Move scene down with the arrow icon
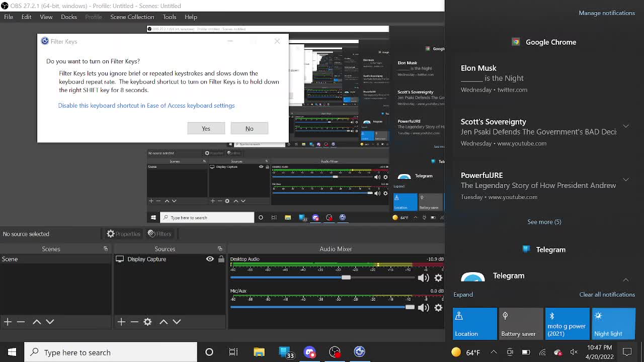Image resolution: width=644 pixels, height=362 pixels. click(x=50, y=322)
